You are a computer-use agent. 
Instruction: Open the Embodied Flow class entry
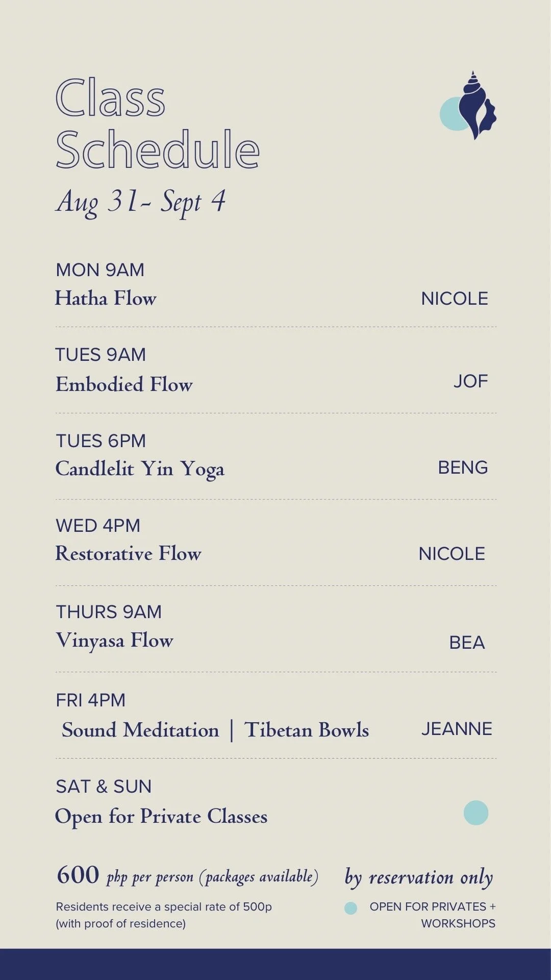pos(124,384)
